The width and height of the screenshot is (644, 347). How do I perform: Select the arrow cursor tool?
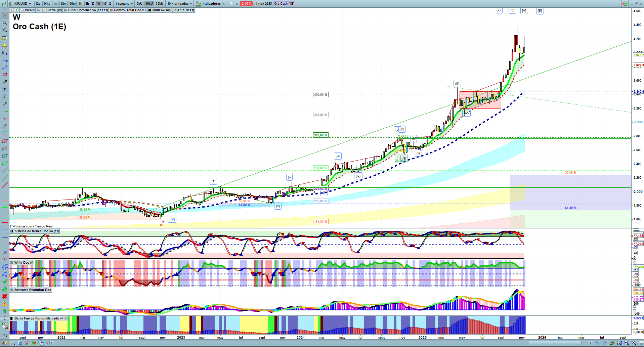coord(5,16)
